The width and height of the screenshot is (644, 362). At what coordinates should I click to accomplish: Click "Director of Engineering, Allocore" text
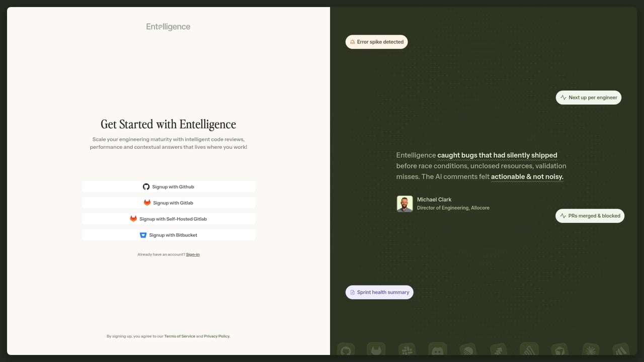point(453,208)
